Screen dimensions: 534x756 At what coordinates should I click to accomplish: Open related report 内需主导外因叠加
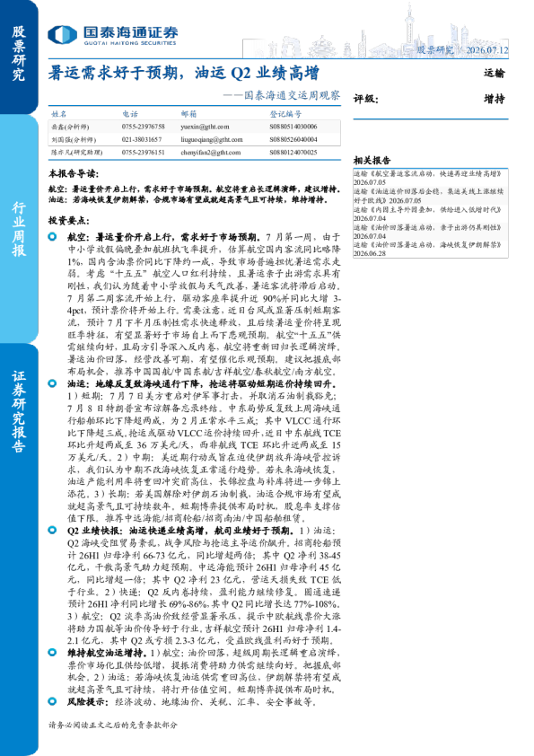[x=428, y=214]
